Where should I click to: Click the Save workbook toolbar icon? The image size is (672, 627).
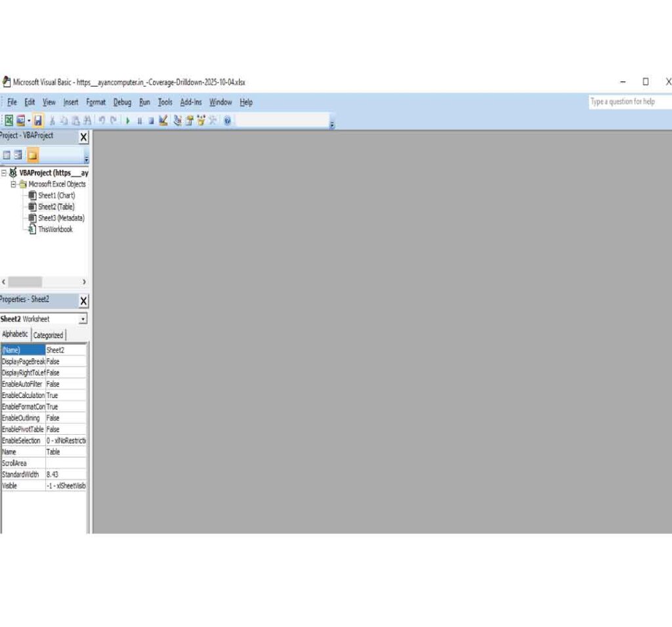[38, 121]
